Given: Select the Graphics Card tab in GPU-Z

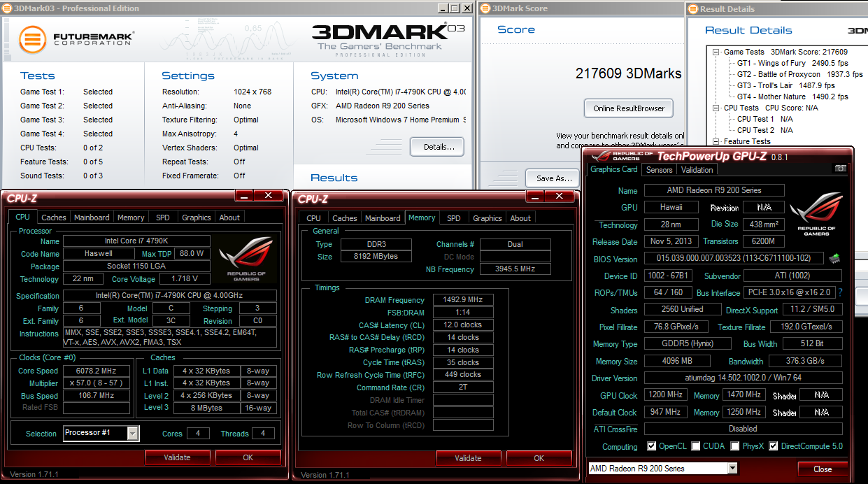Looking at the screenshot, I should [x=614, y=169].
